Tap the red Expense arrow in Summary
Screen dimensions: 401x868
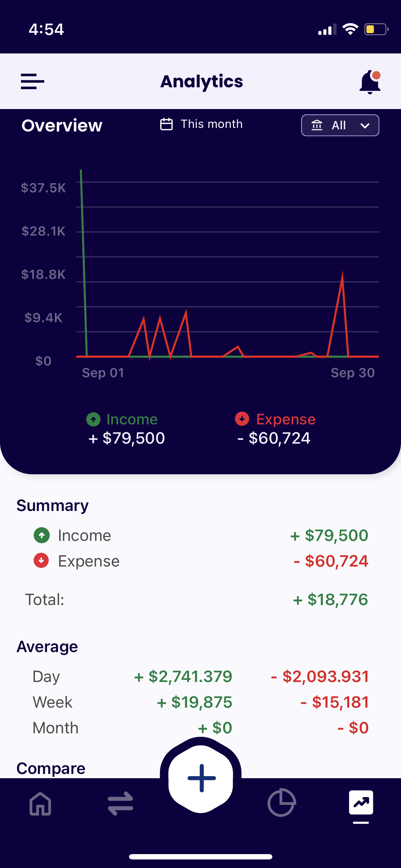pyautogui.click(x=41, y=560)
